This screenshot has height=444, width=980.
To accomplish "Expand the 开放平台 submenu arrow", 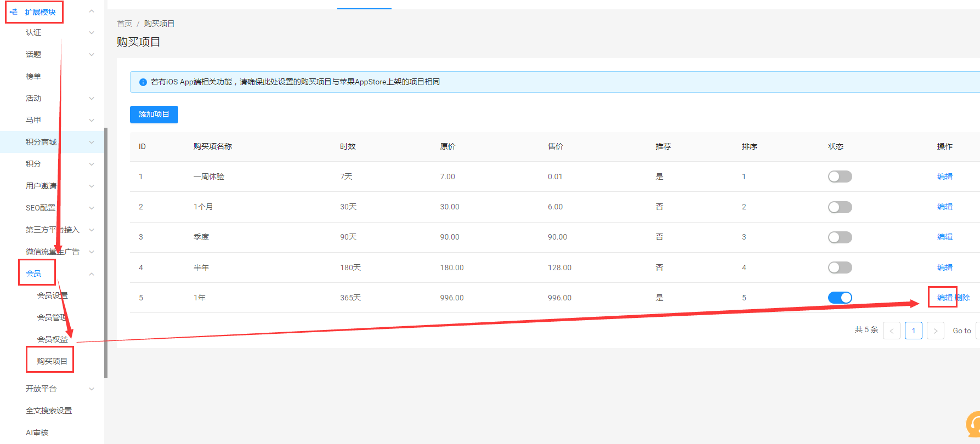I will click(x=92, y=389).
